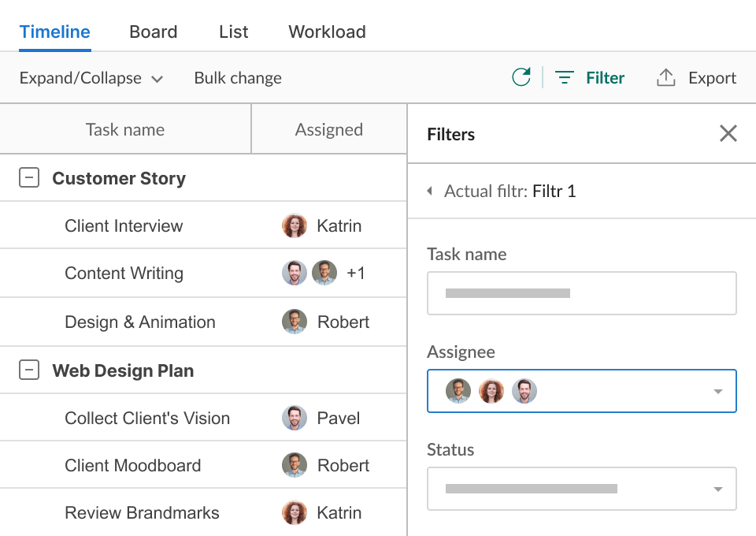756x536 pixels.
Task: Click the Export upload icon
Action: (x=666, y=77)
